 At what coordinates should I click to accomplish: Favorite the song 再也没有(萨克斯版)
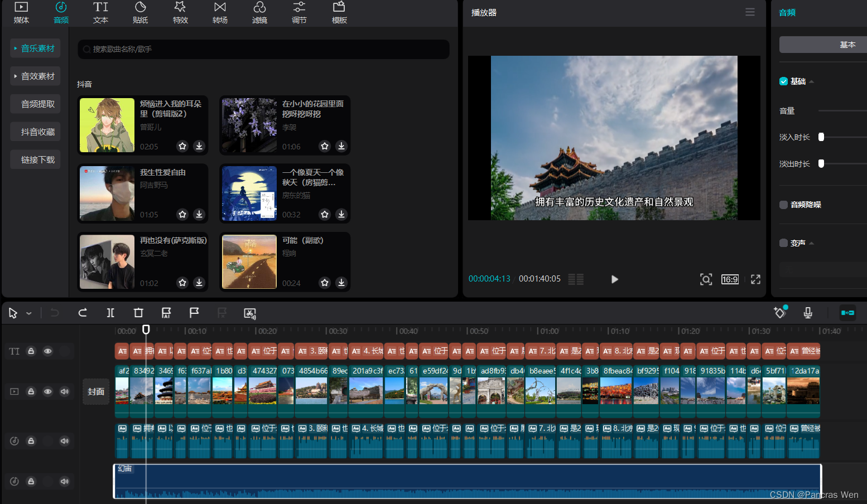(182, 283)
